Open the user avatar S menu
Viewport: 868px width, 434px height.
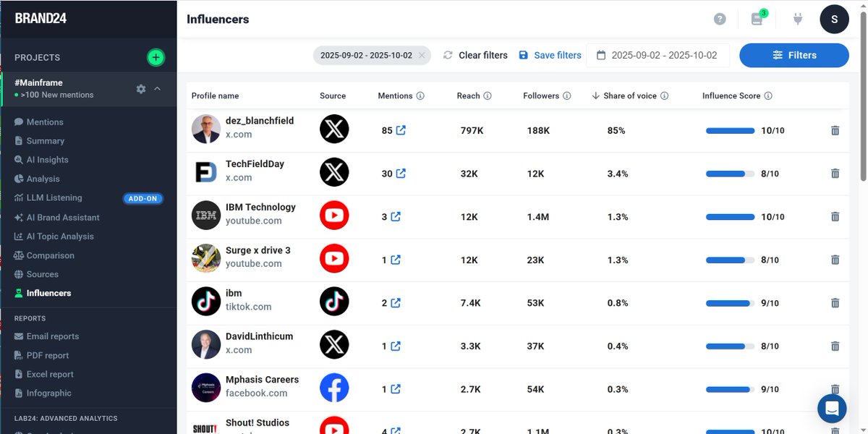[x=834, y=20]
